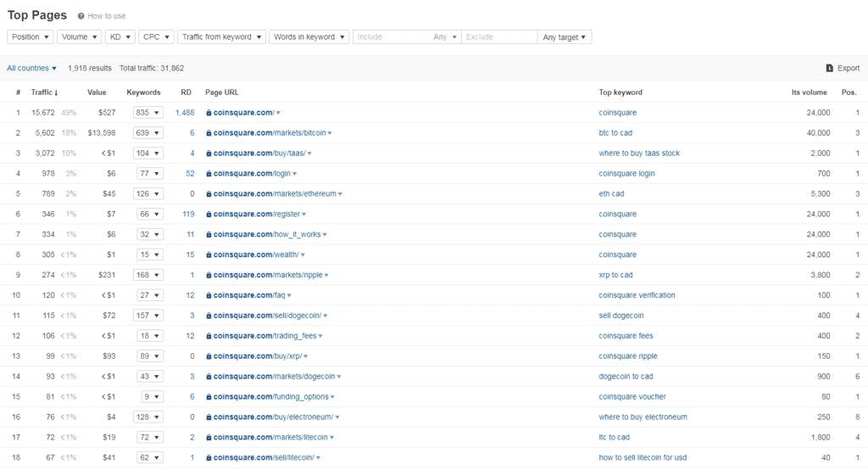Viewport: 868px width, 470px height.
Task: Click the 119 referring domains link
Action: tap(188, 214)
